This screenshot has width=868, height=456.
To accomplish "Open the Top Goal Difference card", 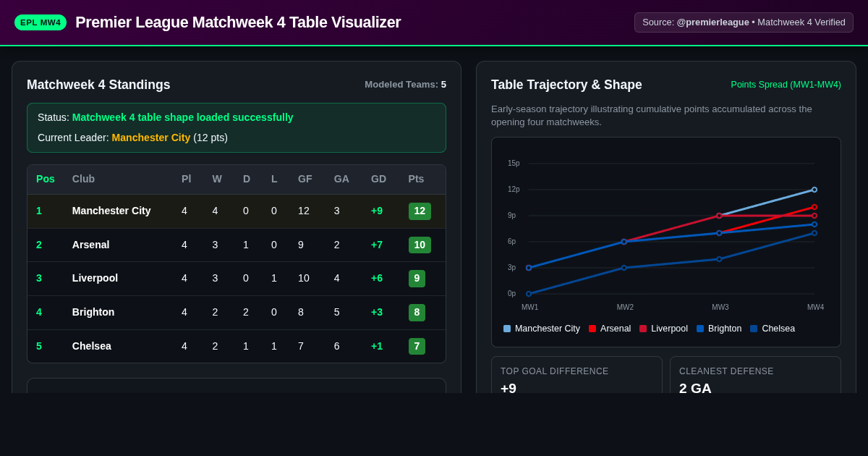I will [576, 375].
